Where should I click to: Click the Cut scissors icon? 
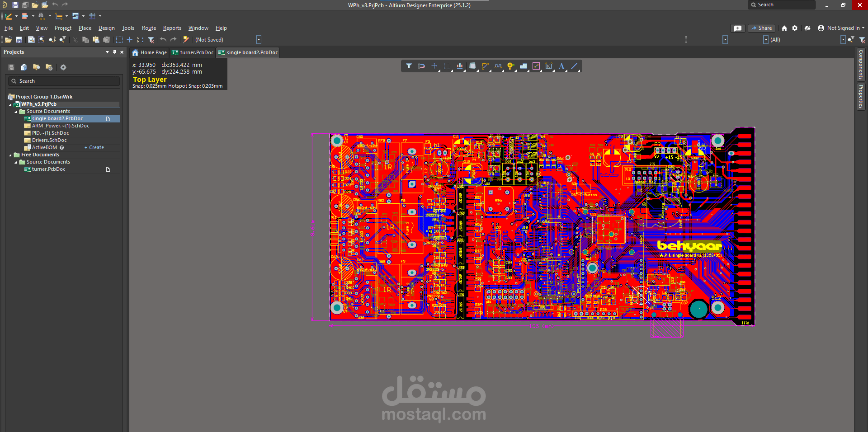[75, 40]
